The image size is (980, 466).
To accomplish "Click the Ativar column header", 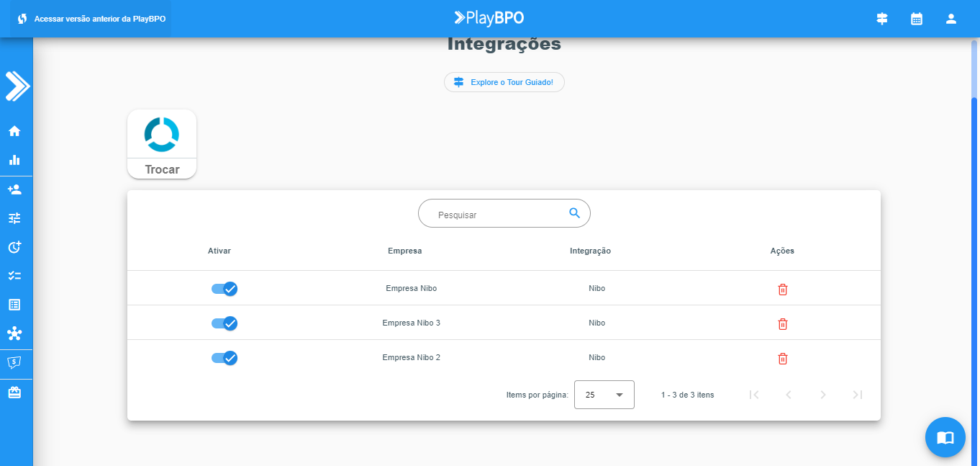I will pyautogui.click(x=219, y=251).
